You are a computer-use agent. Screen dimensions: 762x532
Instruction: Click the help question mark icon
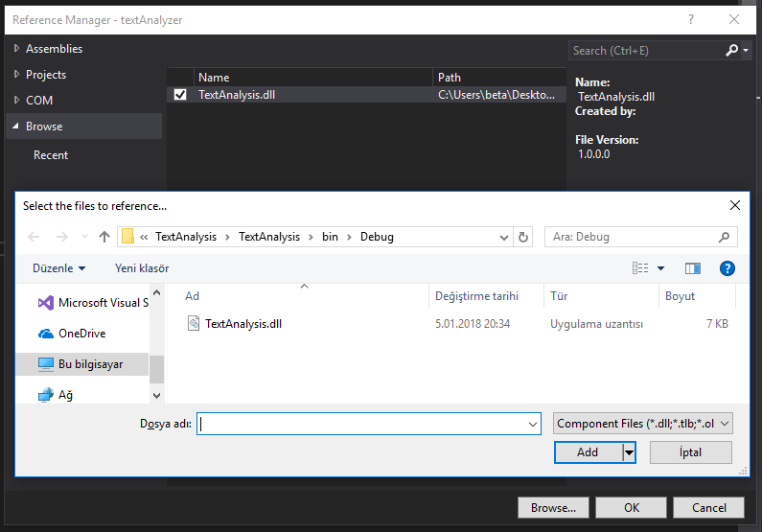coord(727,268)
